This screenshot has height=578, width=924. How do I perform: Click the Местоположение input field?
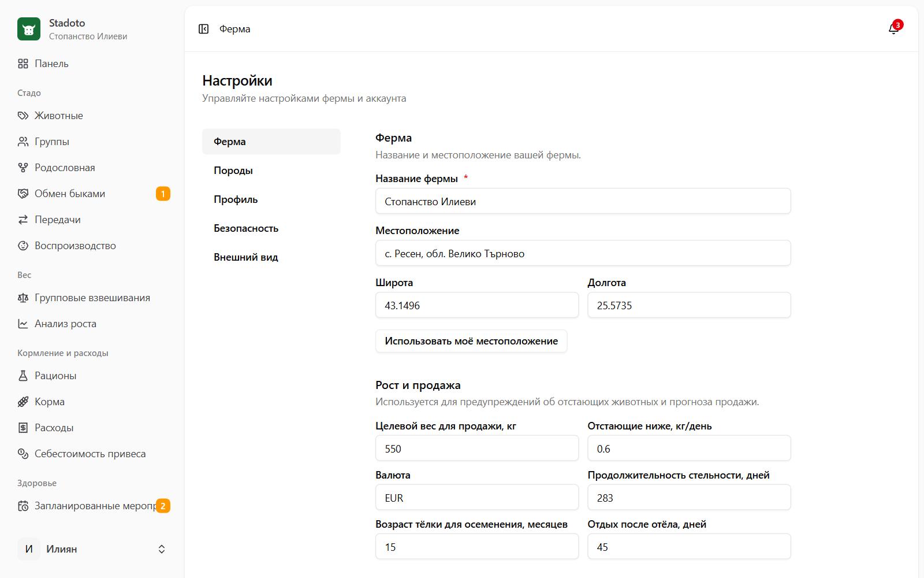tap(583, 253)
